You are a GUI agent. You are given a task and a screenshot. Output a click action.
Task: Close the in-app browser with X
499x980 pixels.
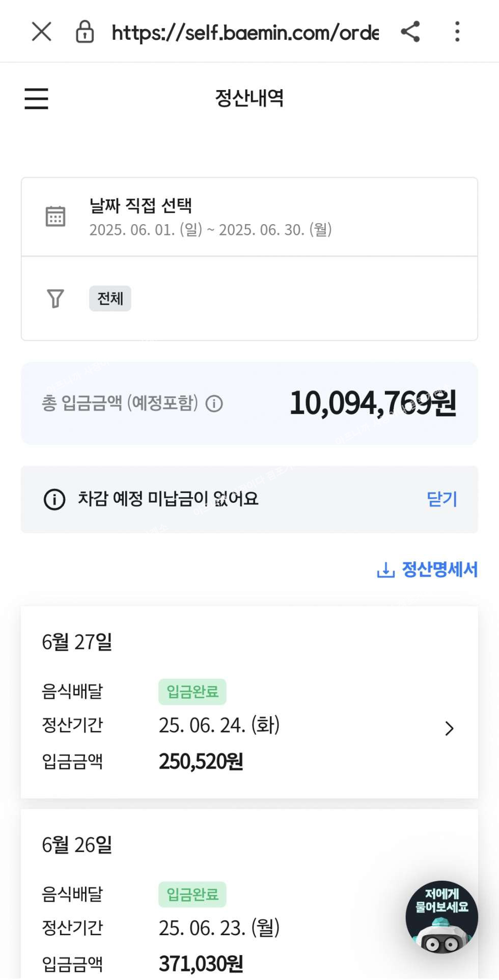pyautogui.click(x=42, y=32)
